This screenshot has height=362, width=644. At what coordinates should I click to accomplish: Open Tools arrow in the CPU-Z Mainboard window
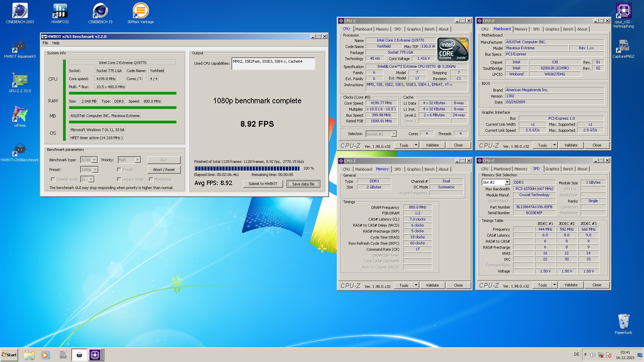pyautogui.click(x=554, y=145)
